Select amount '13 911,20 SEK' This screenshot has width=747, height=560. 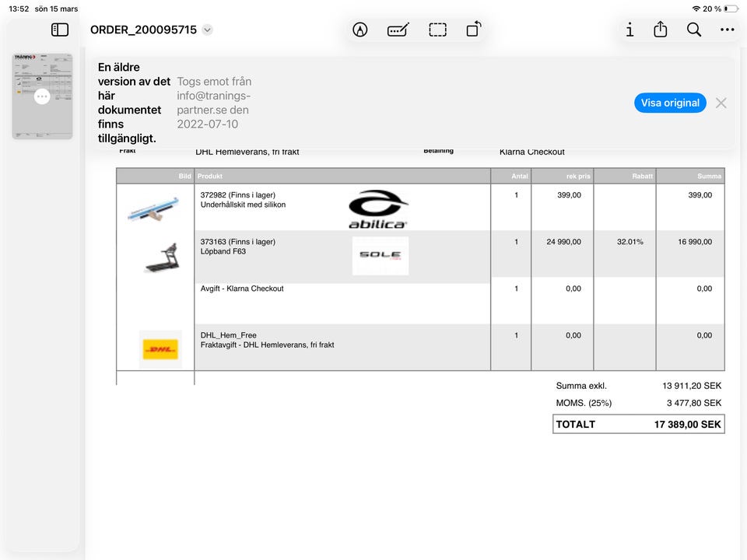[692, 386]
